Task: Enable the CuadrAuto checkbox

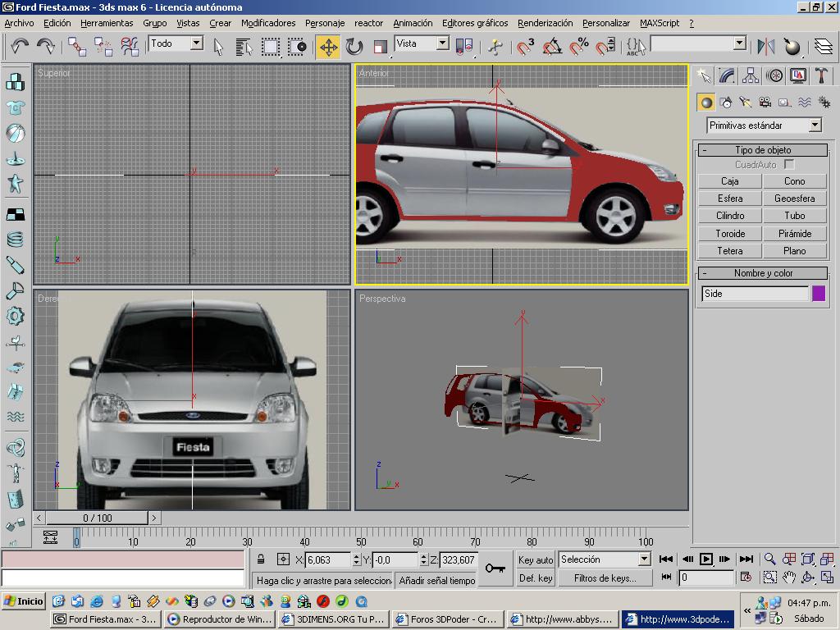Action: coord(789,164)
